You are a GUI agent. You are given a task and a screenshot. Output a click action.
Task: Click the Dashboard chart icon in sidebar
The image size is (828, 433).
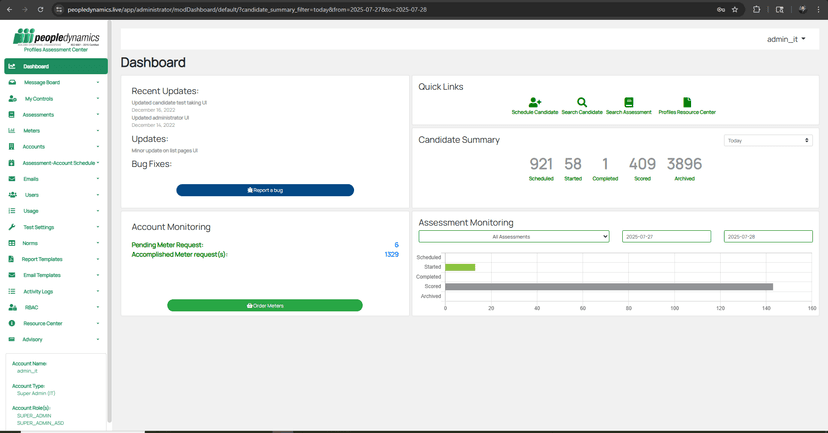12,67
